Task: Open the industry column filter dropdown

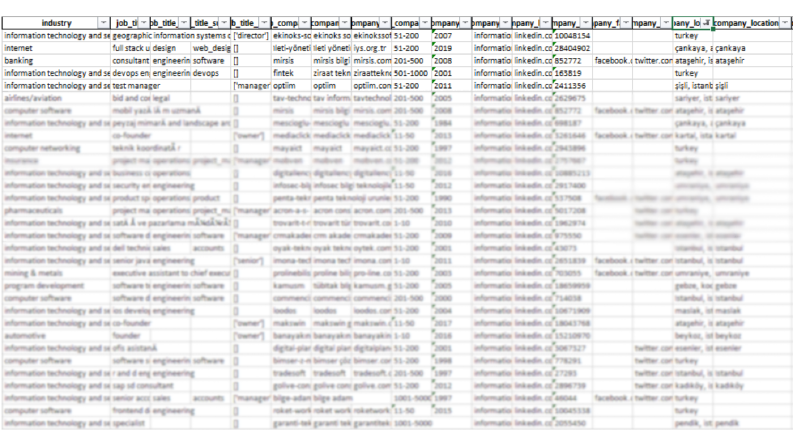Action: coord(103,23)
